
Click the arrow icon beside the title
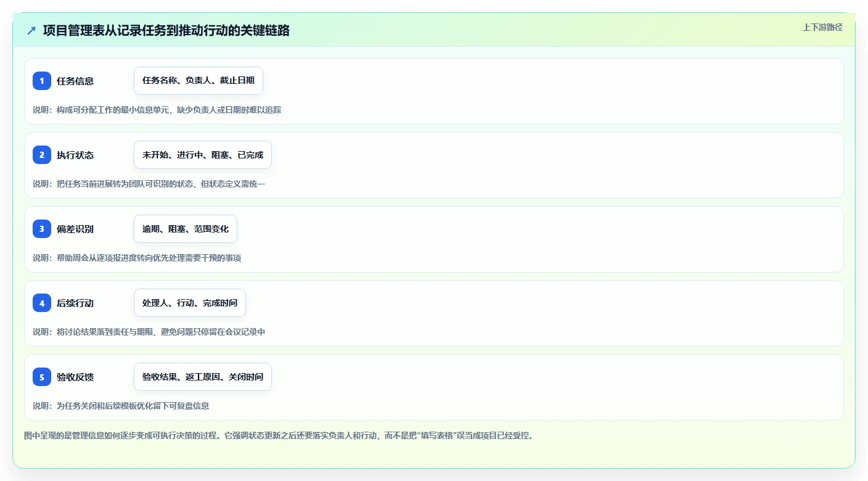(31, 30)
